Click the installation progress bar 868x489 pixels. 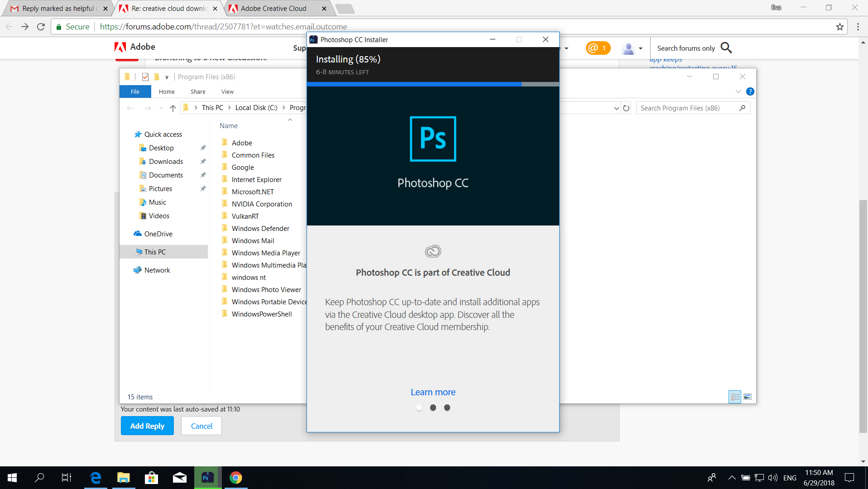coord(433,84)
